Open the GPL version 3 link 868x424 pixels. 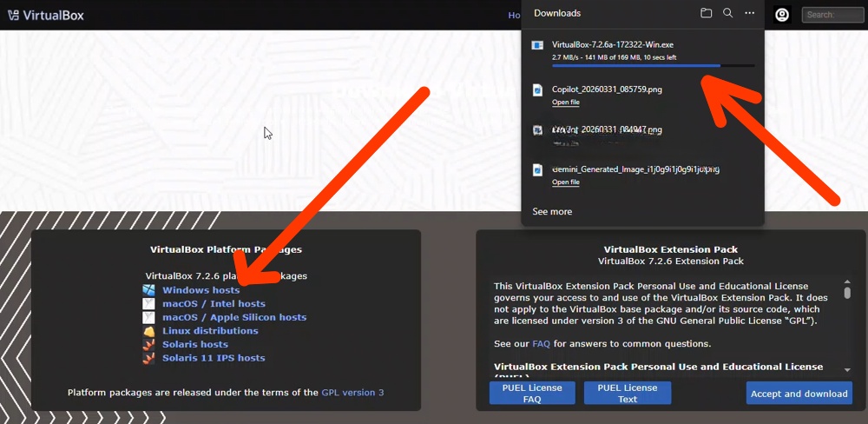click(x=352, y=393)
